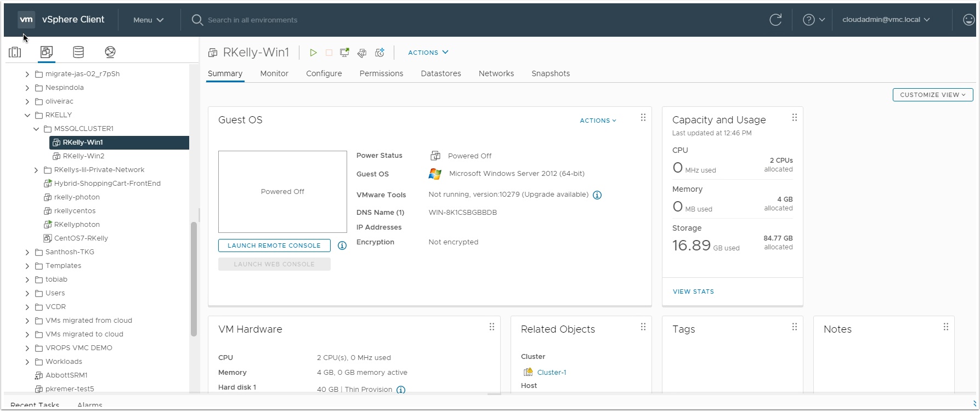Click the edit settings icon in VM toolbar

coord(362,53)
